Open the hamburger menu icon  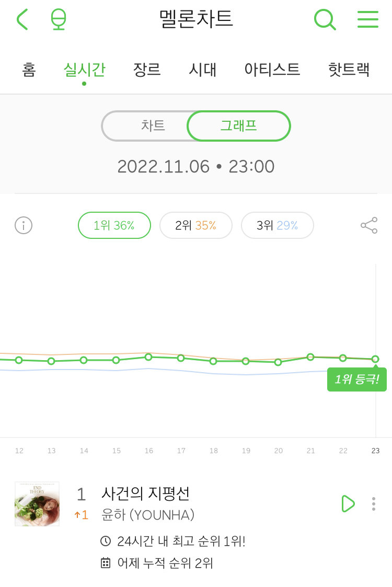(x=367, y=19)
